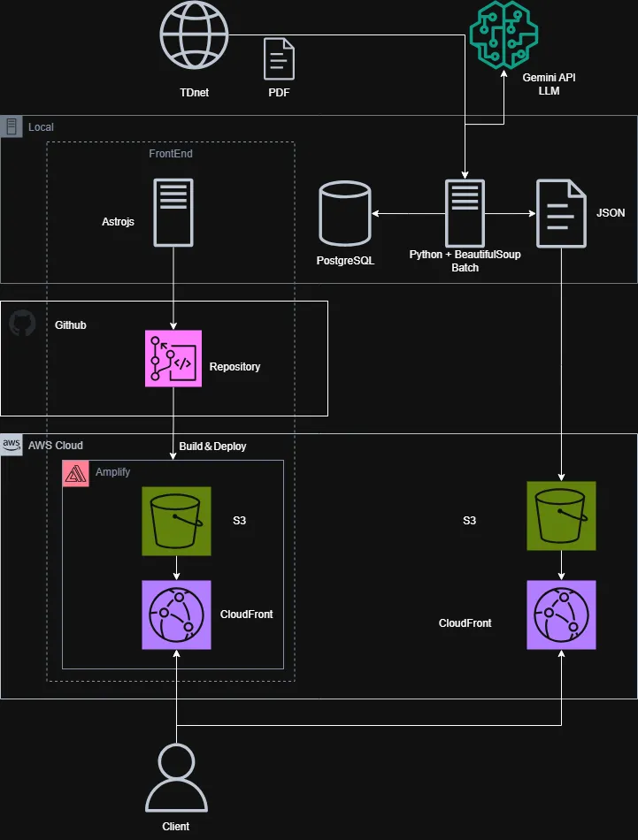Image resolution: width=638 pixels, height=840 pixels.
Task: Click the JSON file icon
Action: (x=561, y=213)
